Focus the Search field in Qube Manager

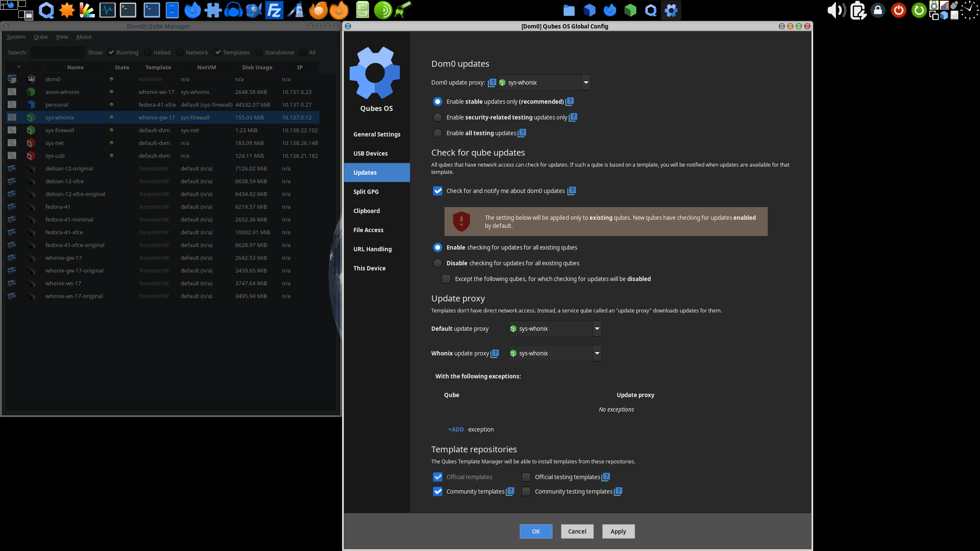(x=57, y=52)
